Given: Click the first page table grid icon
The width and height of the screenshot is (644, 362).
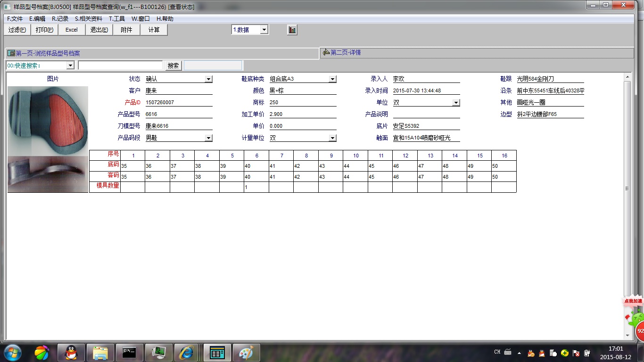Looking at the screenshot, I should pos(11,53).
